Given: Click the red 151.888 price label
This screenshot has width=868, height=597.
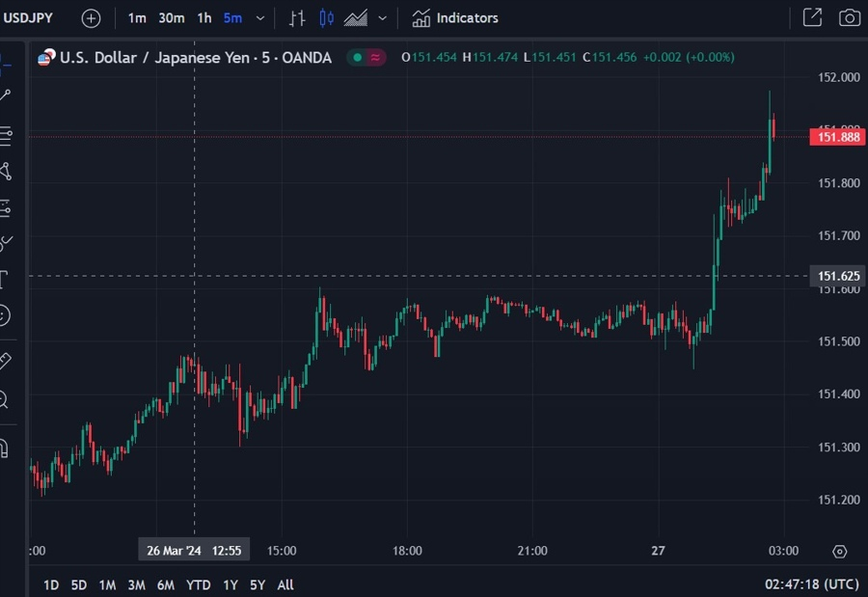Looking at the screenshot, I should point(837,137).
